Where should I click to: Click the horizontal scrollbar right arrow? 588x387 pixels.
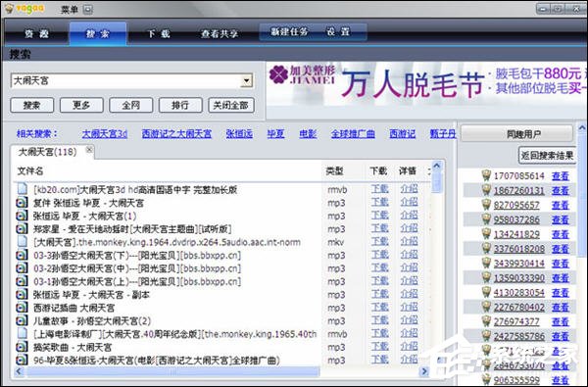click(x=424, y=371)
